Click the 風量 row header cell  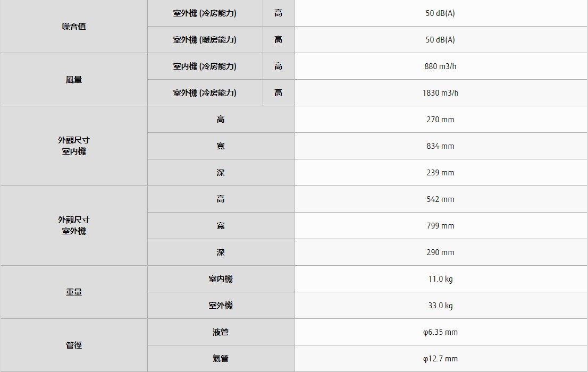(74, 80)
